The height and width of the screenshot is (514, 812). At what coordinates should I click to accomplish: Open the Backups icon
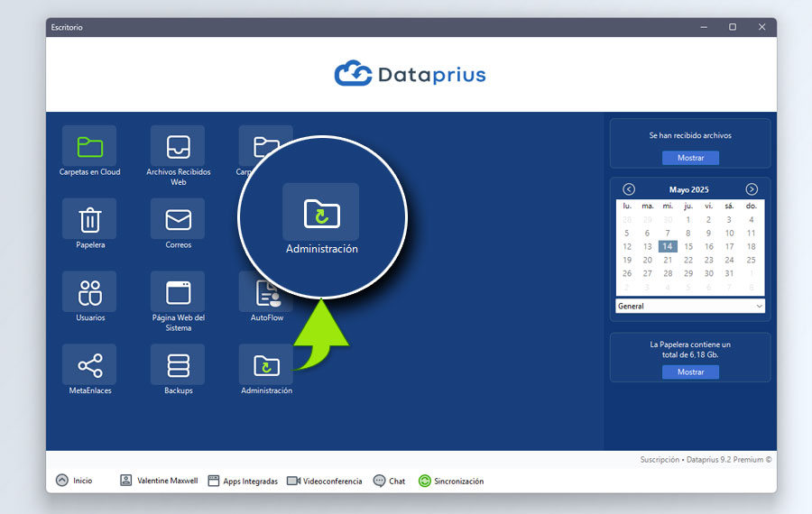pyautogui.click(x=178, y=365)
